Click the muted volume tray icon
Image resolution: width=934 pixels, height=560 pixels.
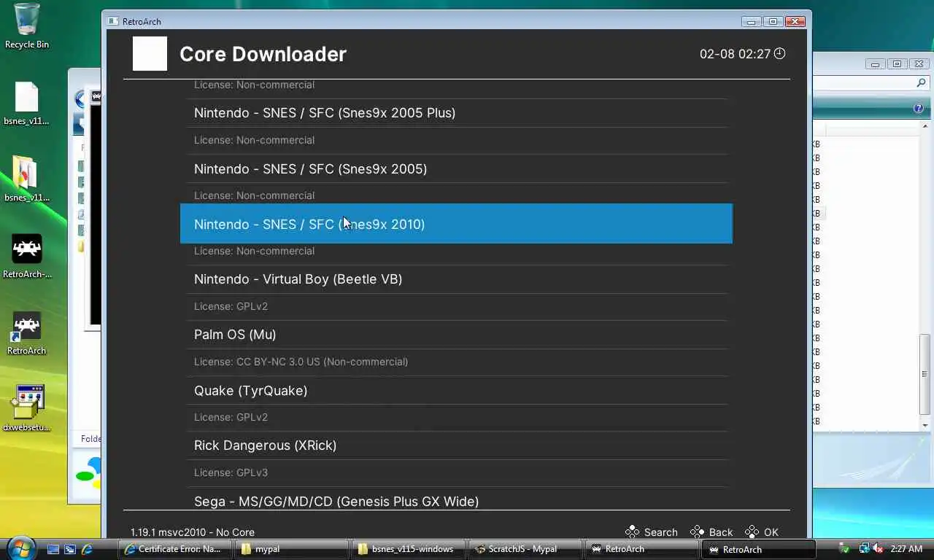[x=877, y=548]
